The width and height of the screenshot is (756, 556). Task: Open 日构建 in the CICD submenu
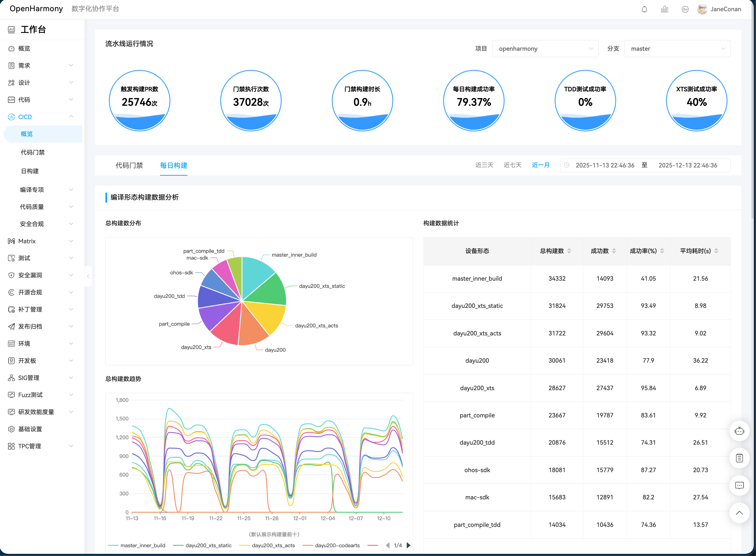[x=30, y=171]
